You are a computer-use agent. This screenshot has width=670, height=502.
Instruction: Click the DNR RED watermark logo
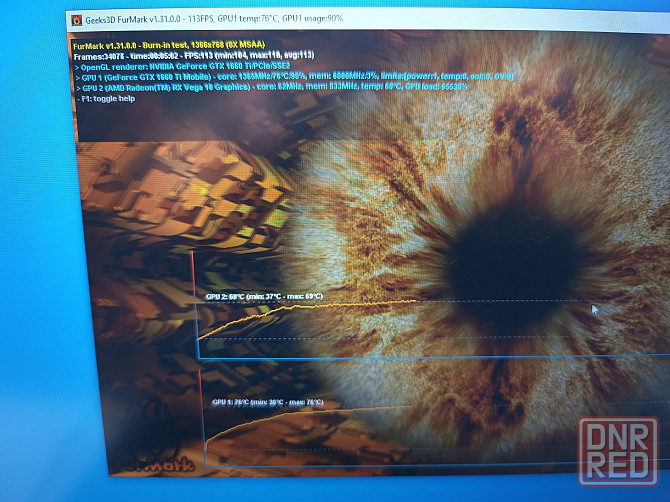point(622,452)
